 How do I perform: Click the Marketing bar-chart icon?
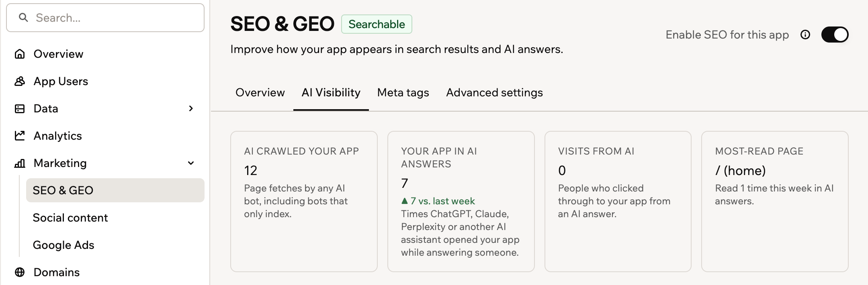coord(20,163)
